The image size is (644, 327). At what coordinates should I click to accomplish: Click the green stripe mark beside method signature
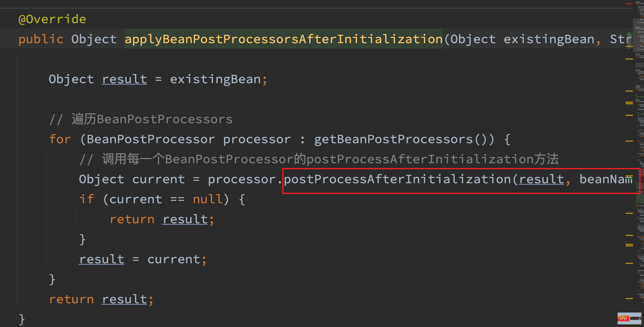click(629, 34)
